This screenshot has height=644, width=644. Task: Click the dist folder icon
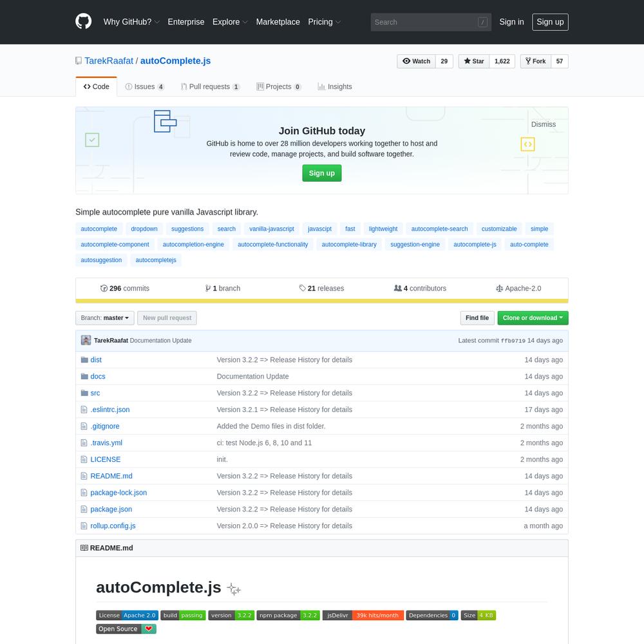pyautogui.click(x=84, y=360)
